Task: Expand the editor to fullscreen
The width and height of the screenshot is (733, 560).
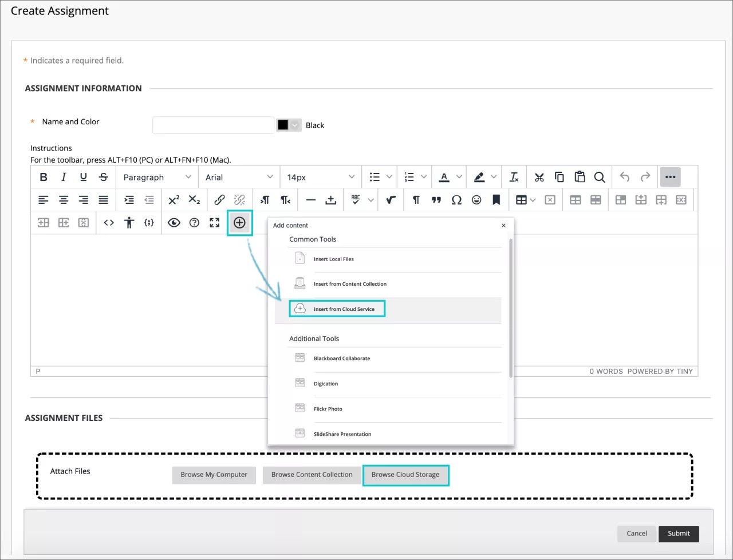Action: 214,223
